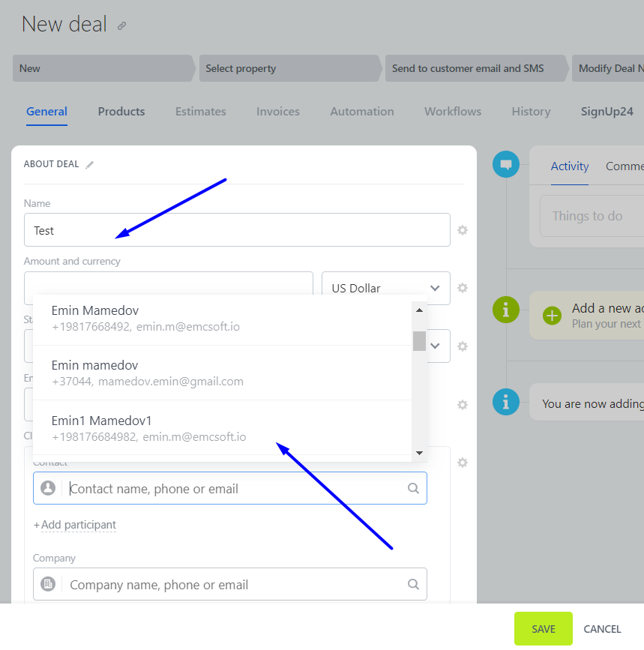Click the Things to do input field
The image size is (644, 650).
592,216
